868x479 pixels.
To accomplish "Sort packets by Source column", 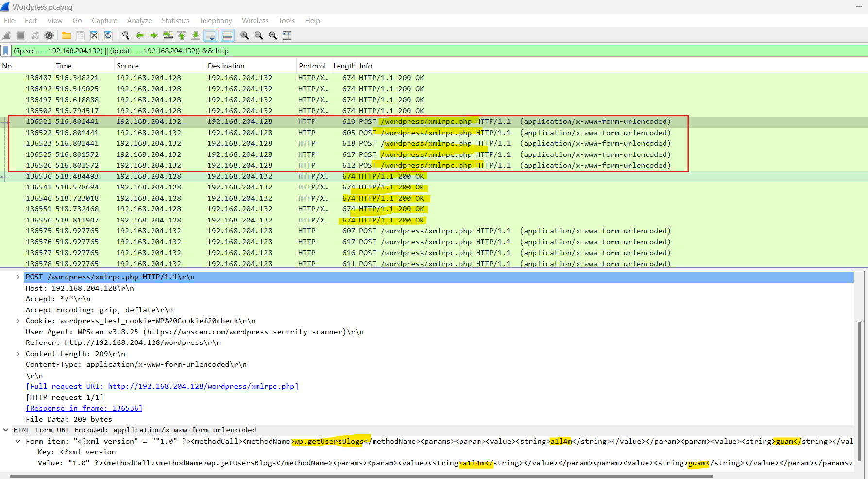I will pyautogui.click(x=159, y=66).
